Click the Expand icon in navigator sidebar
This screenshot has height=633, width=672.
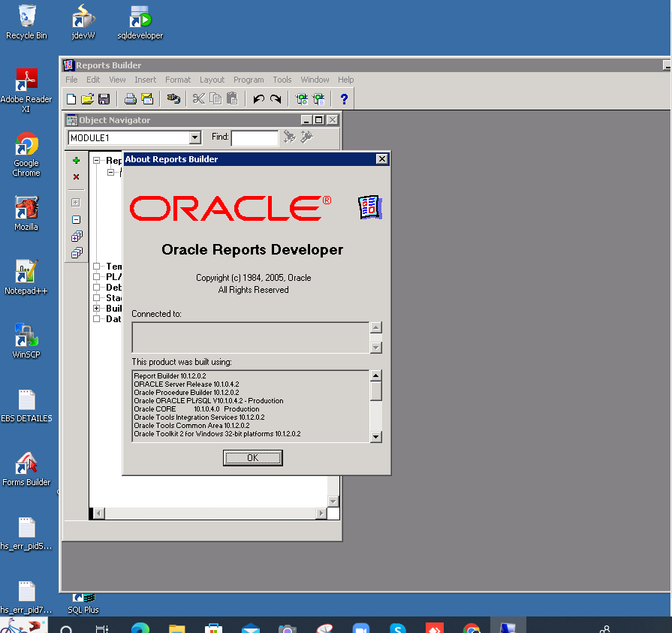click(76, 202)
